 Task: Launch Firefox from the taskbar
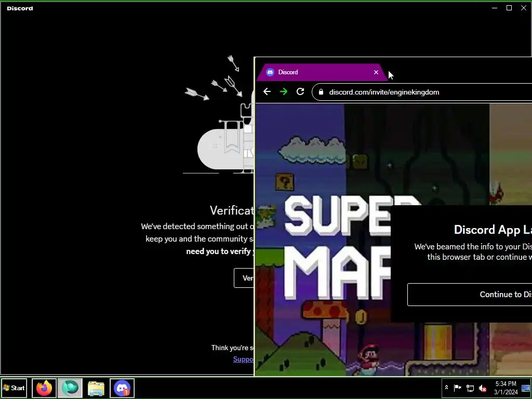click(x=44, y=388)
